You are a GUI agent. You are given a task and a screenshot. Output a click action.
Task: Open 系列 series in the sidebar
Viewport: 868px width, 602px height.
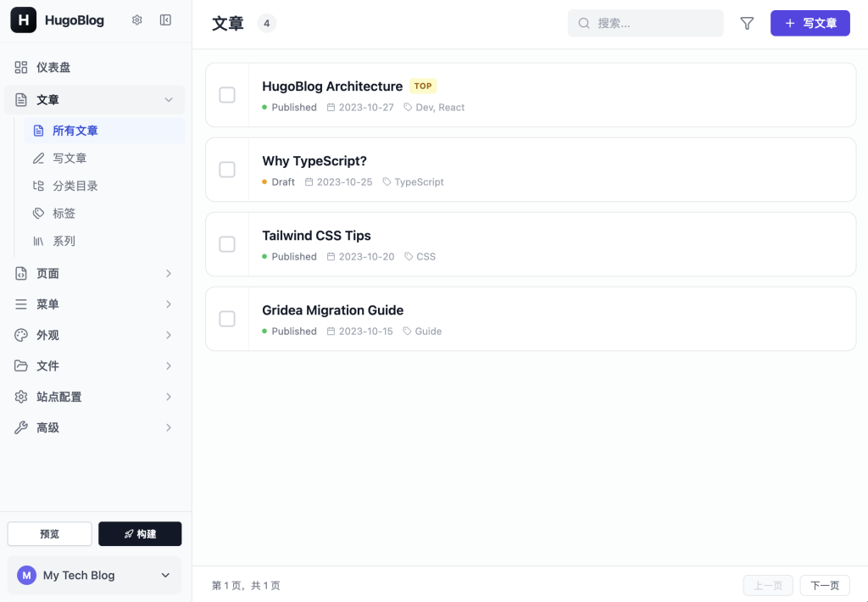[64, 242]
